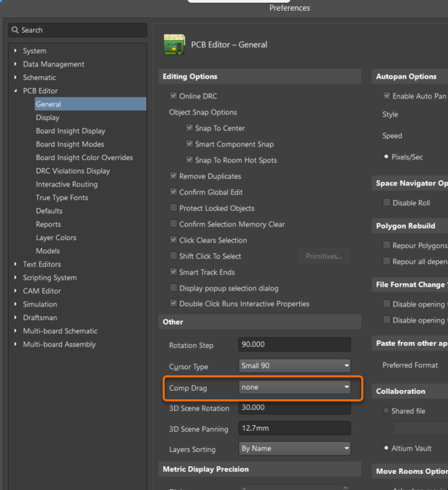This screenshot has height=490, width=448.
Task: Go to Interactive Routing settings
Action: pos(67,184)
